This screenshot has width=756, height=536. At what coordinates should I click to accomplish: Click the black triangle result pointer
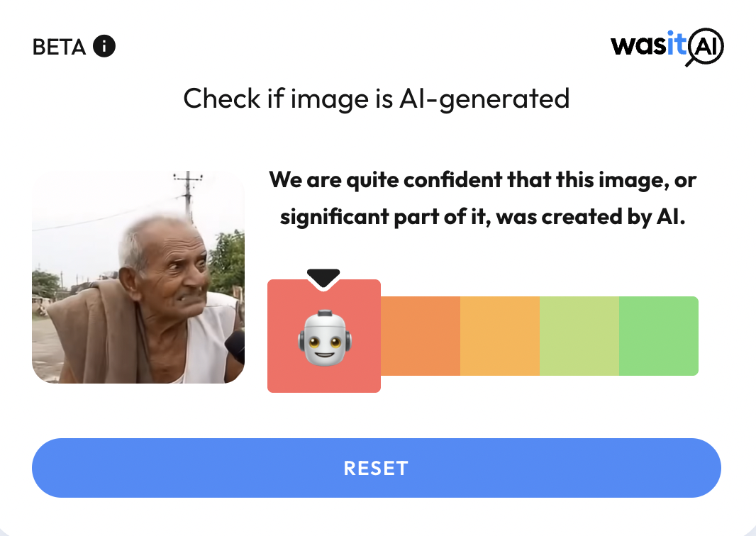323,278
